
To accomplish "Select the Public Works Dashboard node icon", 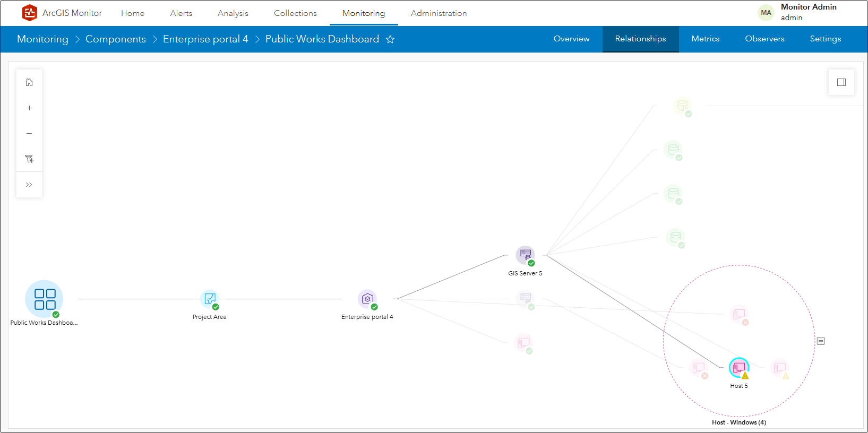I will [x=44, y=299].
